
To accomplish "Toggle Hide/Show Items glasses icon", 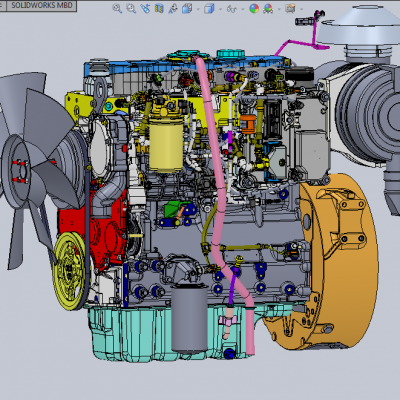I will [231, 9].
